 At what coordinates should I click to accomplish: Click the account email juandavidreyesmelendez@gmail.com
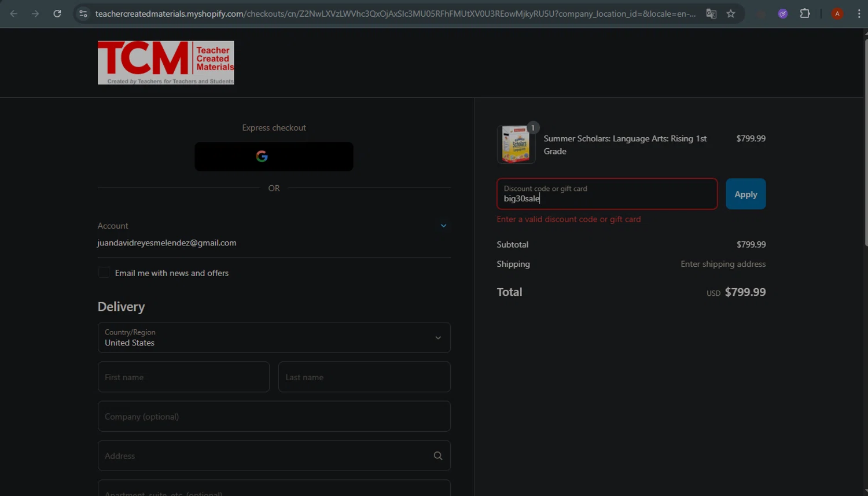click(167, 243)
